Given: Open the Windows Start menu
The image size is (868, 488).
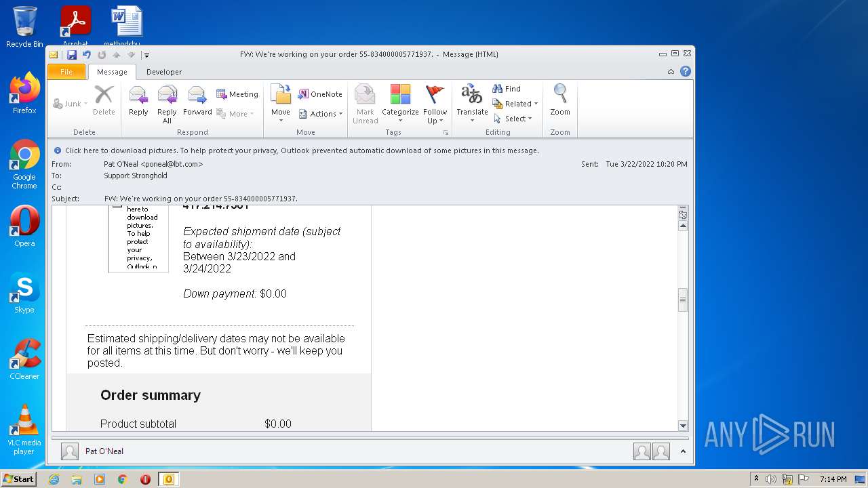Looking at the screenshot, I should (19, 479).
